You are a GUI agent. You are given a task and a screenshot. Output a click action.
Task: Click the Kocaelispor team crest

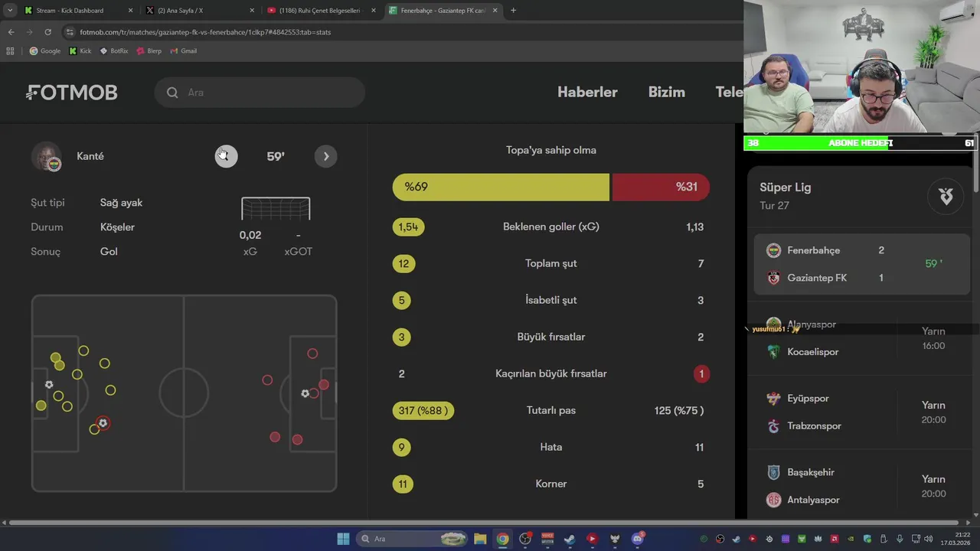773,352
